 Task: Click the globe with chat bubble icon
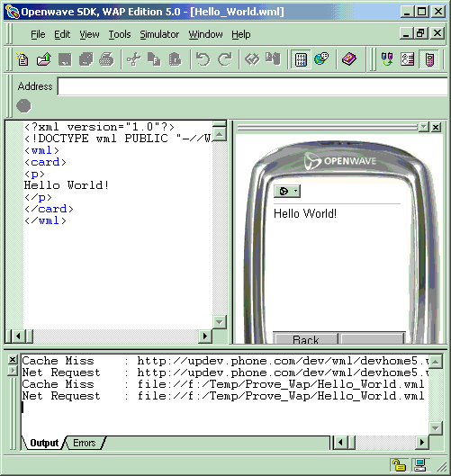[321, 58]
